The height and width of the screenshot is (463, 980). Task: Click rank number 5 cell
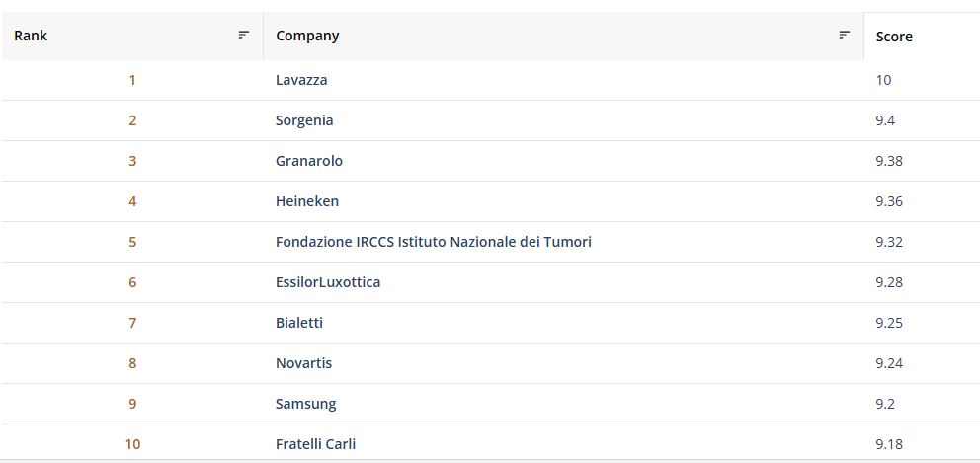pyautogui.click(x=132, y=242)
